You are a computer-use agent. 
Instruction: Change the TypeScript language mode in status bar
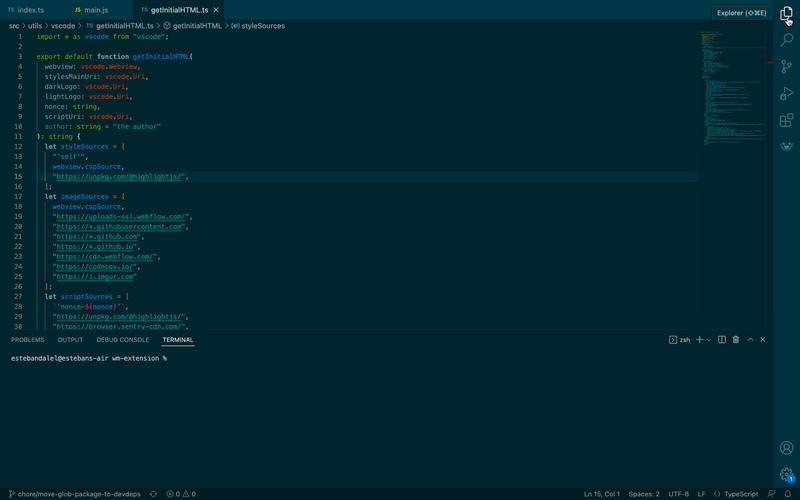point(740,494)
